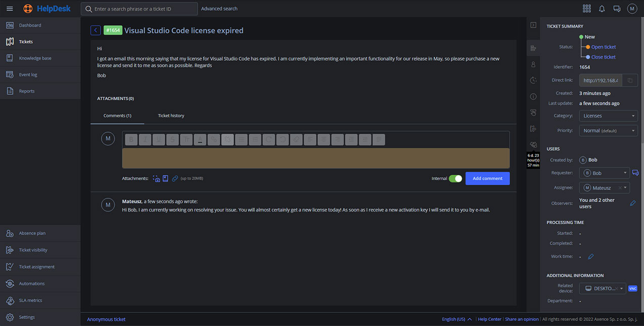Open the Priority dropdown showing Normal
The width and height of the screenshot is (644, 326).
pos(609,131)
